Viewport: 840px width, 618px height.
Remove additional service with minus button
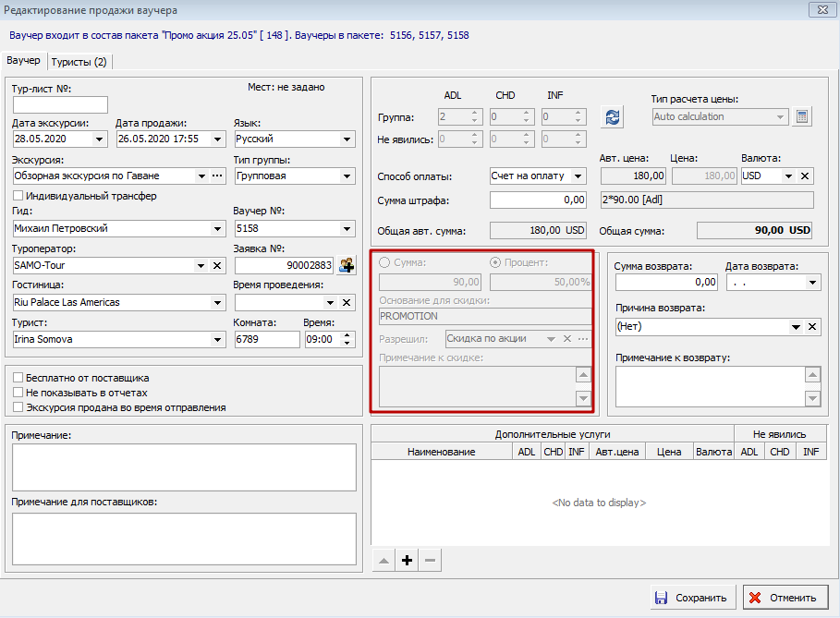(430, 560)
